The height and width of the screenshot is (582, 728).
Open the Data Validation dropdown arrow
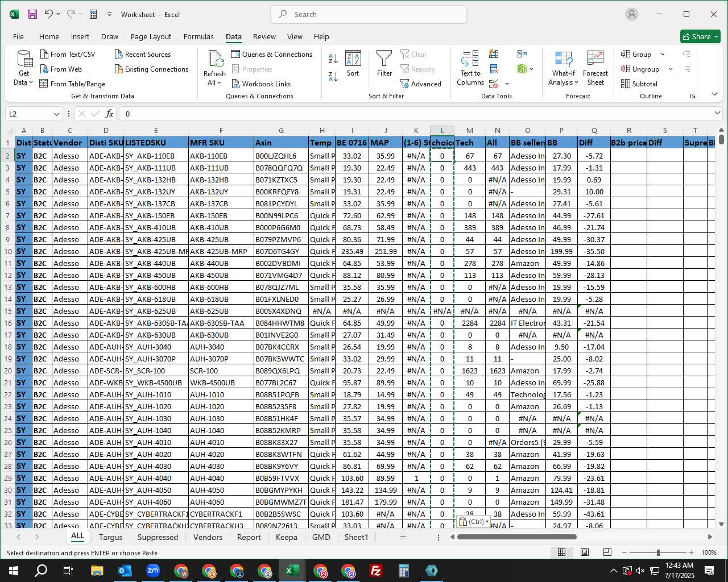pyautogui.click(x=507, y=84)
